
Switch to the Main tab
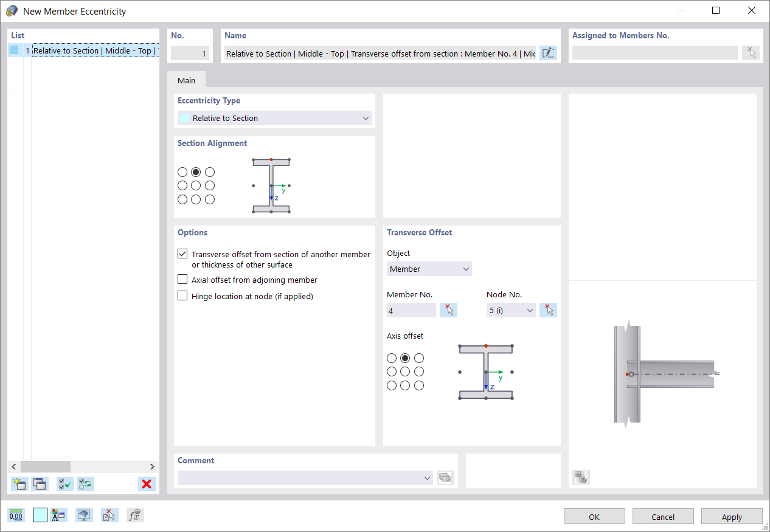(187, 80)
